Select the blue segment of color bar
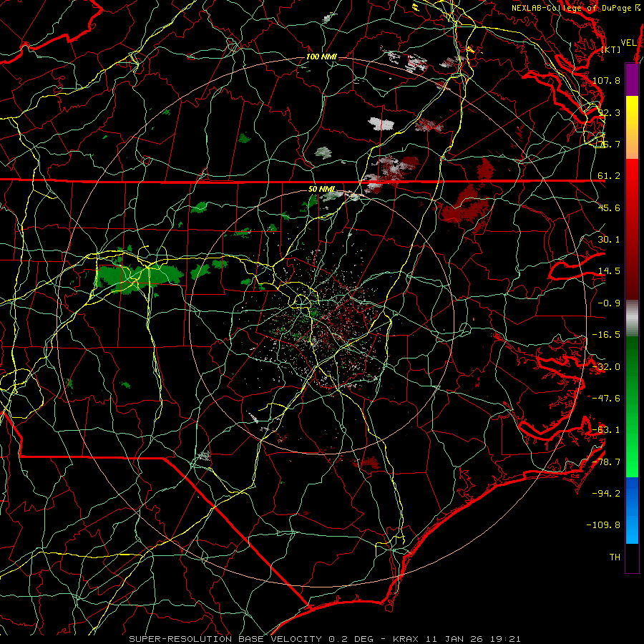 [632, 510]
